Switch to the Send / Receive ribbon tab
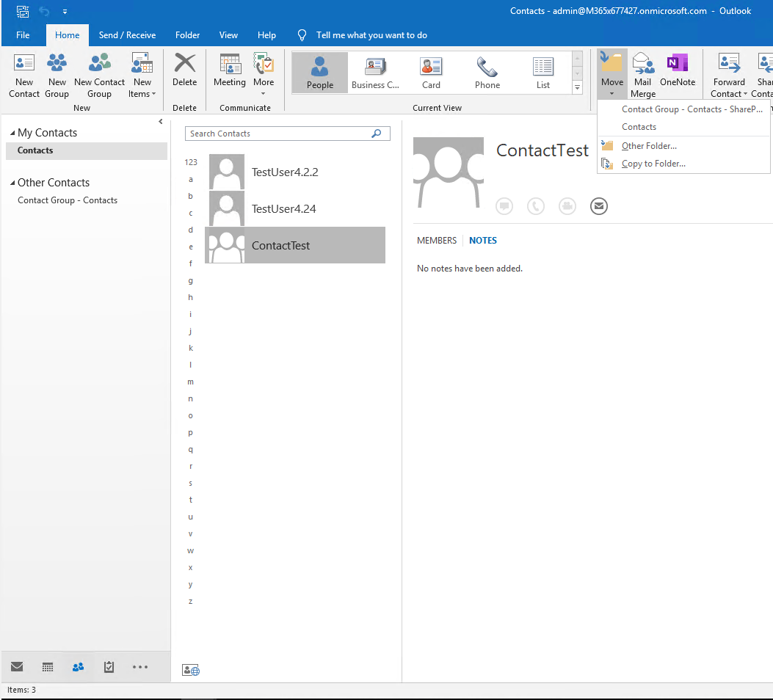This screenshot has width=773, height=700. pos(126,34)
